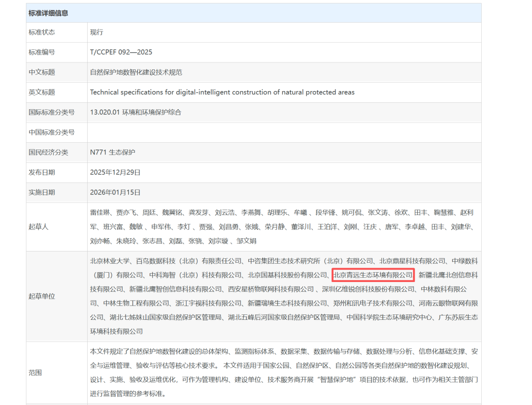
Task: Click drafter name 雷佳琳 in the list
Action: coord(99,212)
